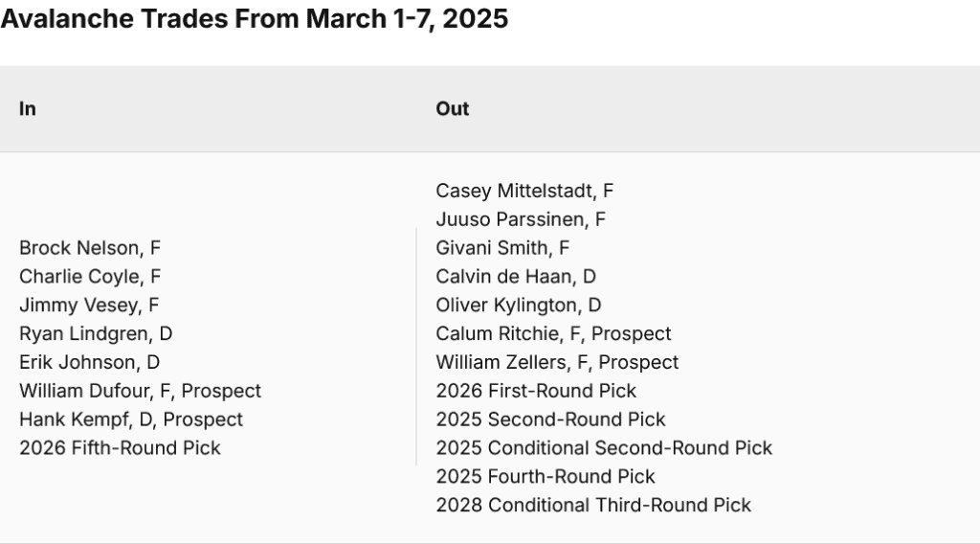Select the "In" column header
The width and height of the screenshot is (980, 544).
click(x=28, y=109)
